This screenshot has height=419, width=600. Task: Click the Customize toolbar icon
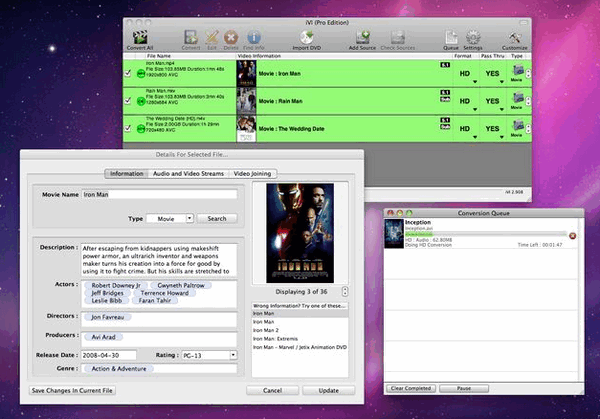[x=514, y=37]
